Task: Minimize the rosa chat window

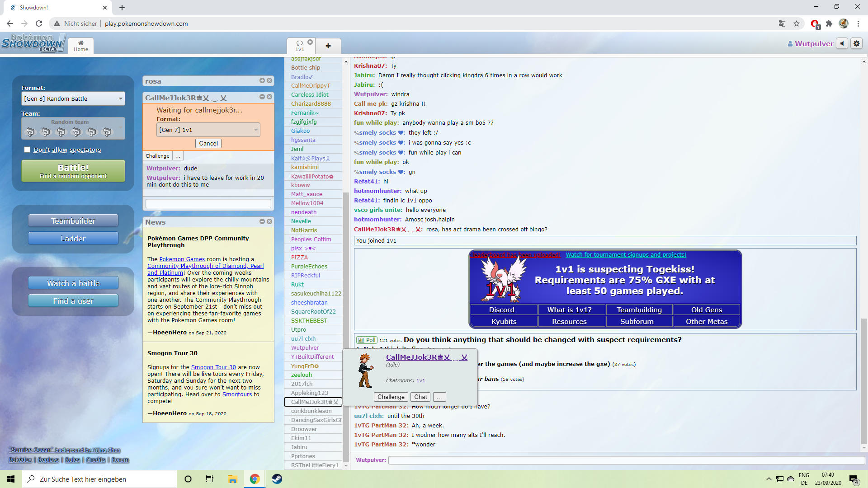Action: click(262, 80)
